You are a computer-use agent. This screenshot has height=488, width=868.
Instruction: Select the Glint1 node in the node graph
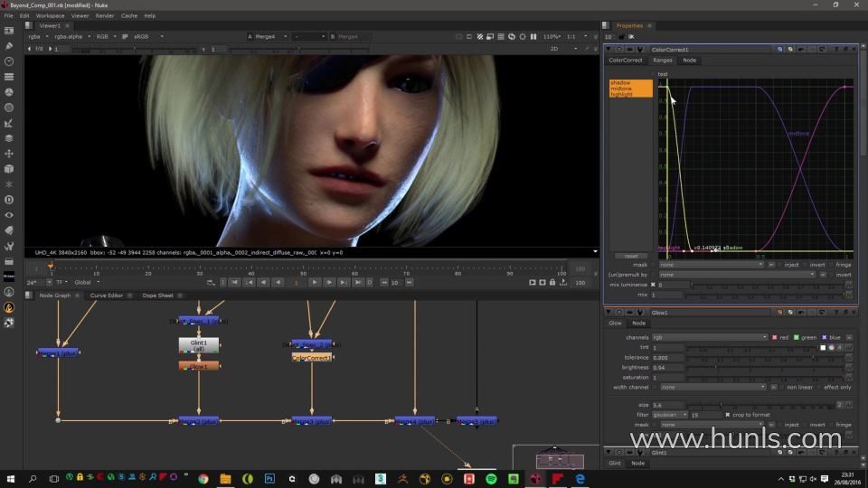point(199,345)
